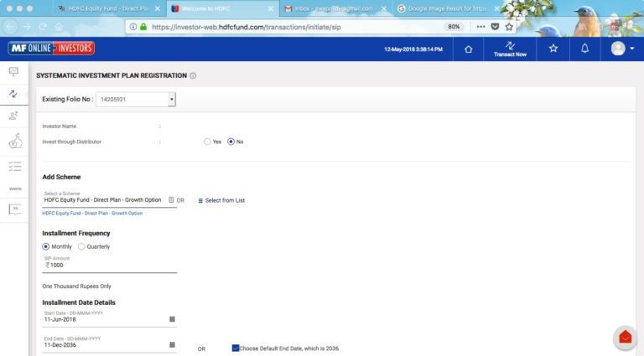Screen dimensions: 644x356
Task: Click the browser forward button
Action: (x=27, y=27)
